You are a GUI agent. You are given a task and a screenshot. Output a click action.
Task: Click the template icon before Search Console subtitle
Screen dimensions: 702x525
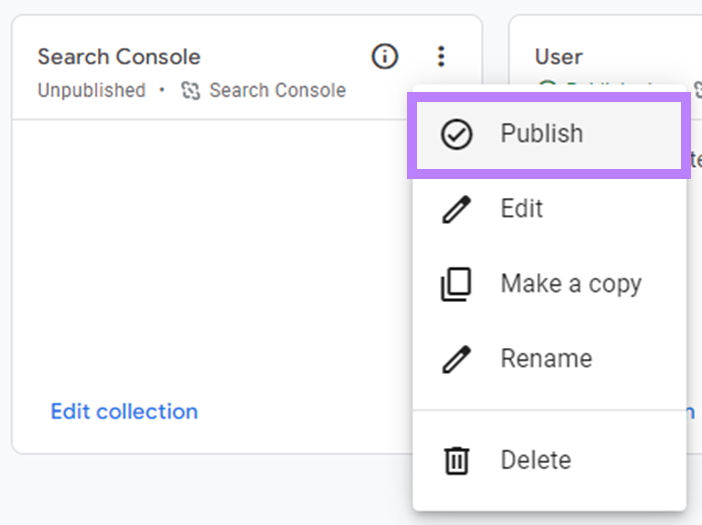pos(191,90)
